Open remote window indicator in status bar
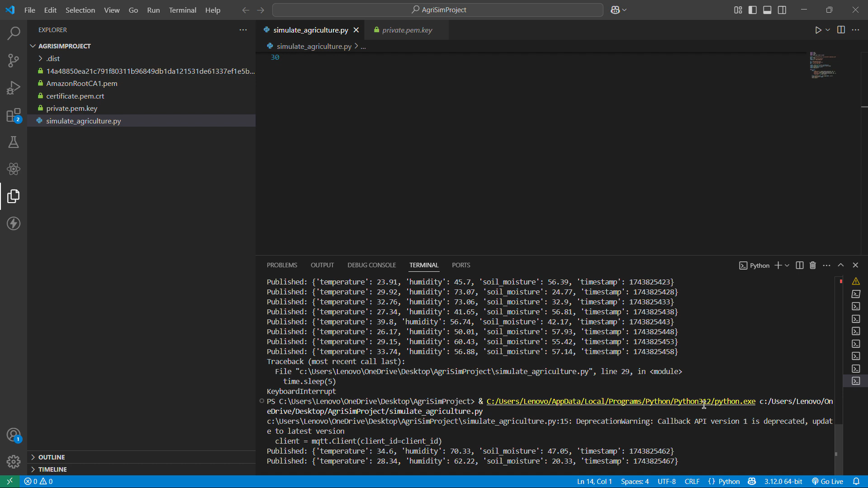Viewport: 868px width, 488px height. (9, 482)
